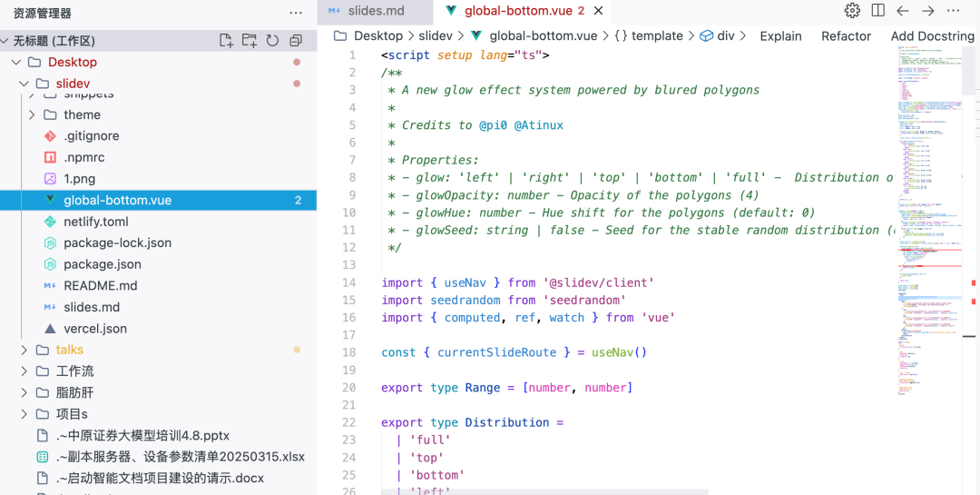Open explorer panel more actions ellipsis
The width and height of the screenshot is (980, 495).
tap(296, 13)
